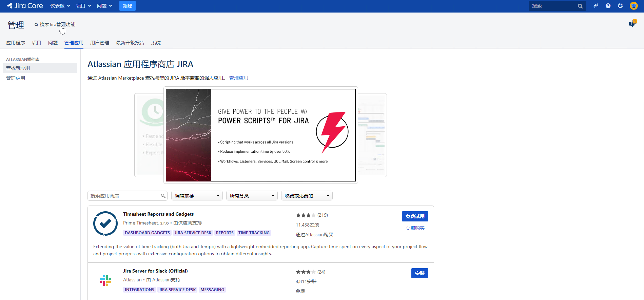Click the REPORTS tag
Screen dimensions: 644x300
coord(225,233)
